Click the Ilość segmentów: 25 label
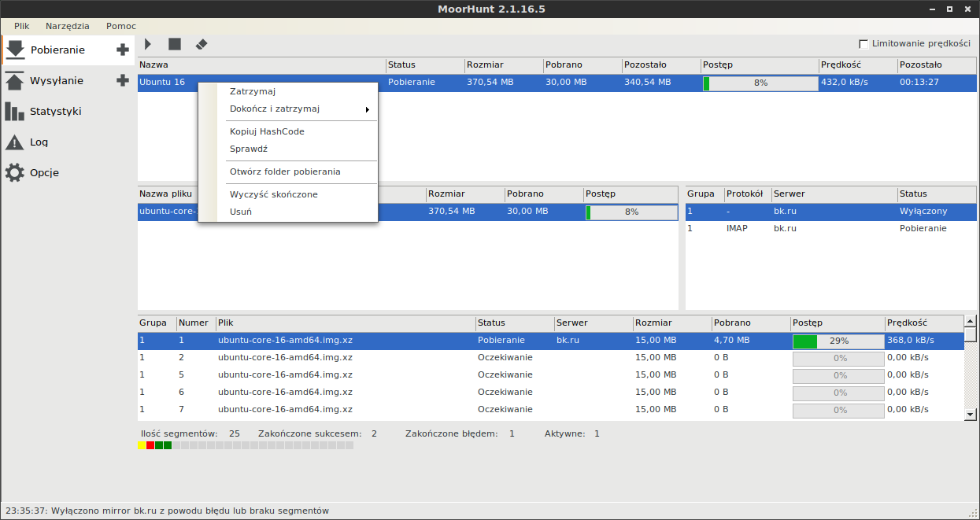The width and height of the screenshot is (980, 520). click(x=190, y=433)
